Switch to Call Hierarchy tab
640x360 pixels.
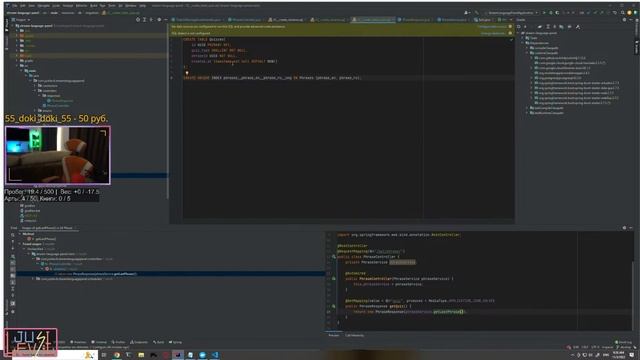[x=354, y=336]
